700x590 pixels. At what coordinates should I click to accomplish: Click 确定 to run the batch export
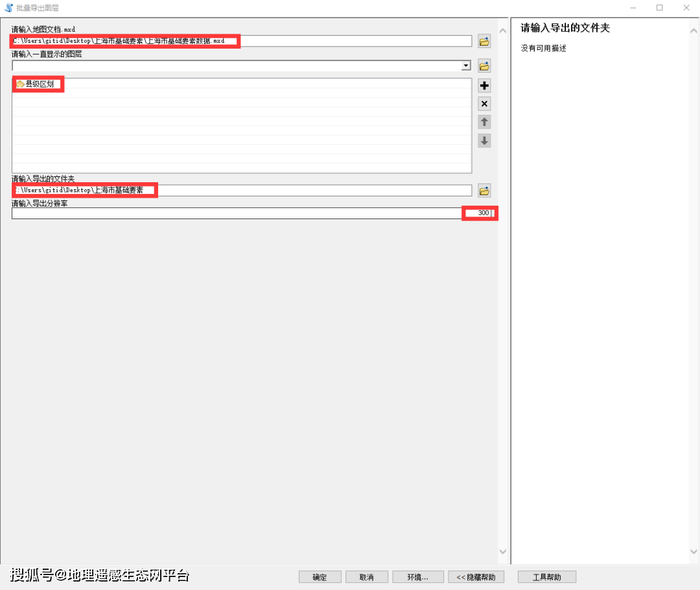[320, 576]
